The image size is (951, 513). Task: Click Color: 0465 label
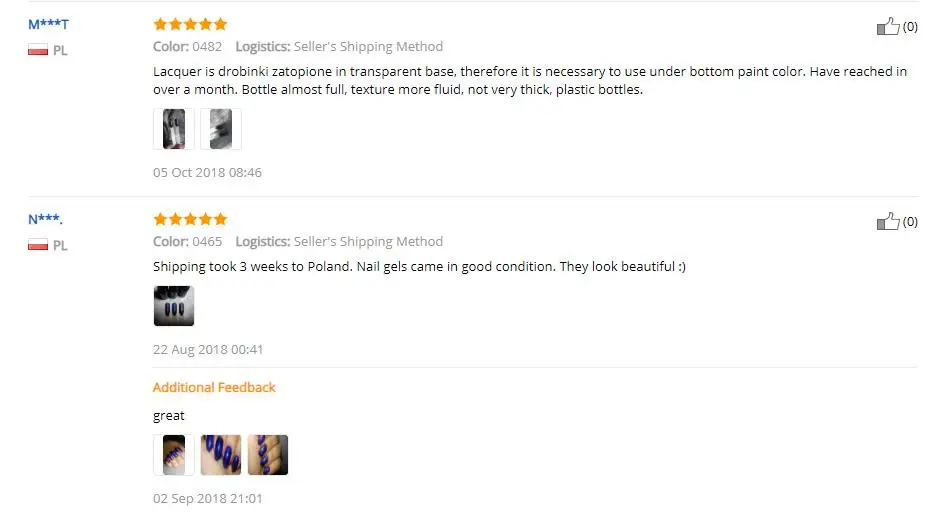pyautogui.click(x=187, y=241)
